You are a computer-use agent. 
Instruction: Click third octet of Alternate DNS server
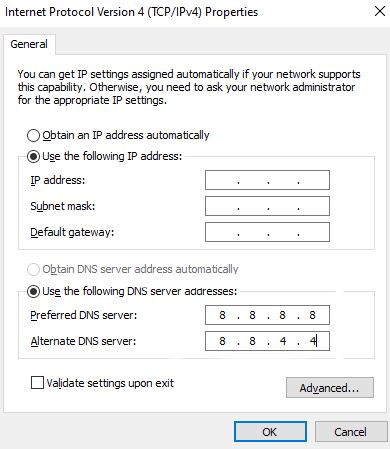(x=283, y=341)
